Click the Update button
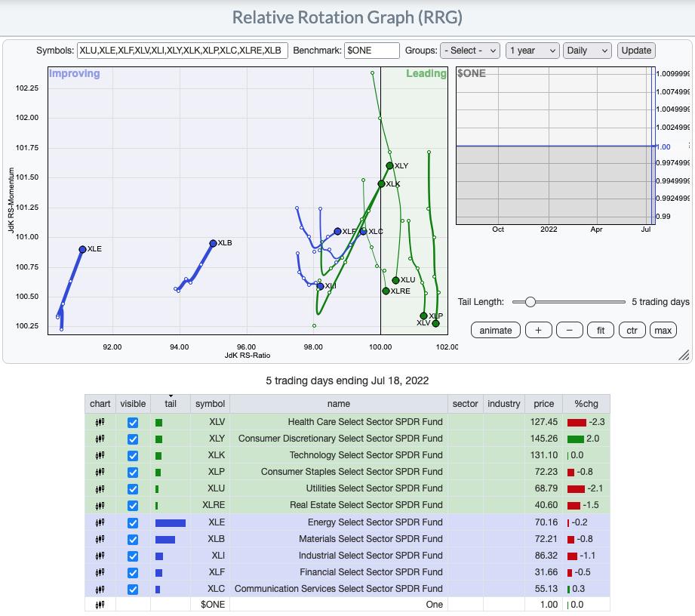This screenshot has height=616, width=695. click(636, 51)
